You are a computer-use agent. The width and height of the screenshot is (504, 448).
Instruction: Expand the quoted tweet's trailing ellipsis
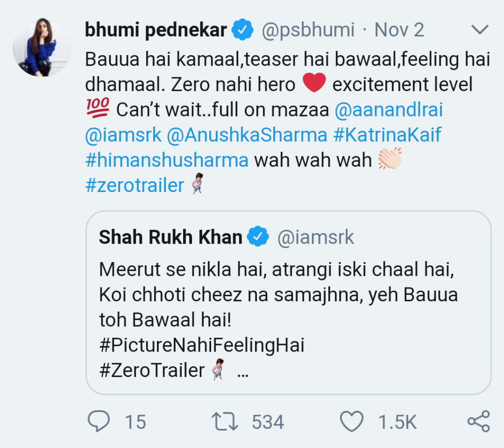click(243, 371)
